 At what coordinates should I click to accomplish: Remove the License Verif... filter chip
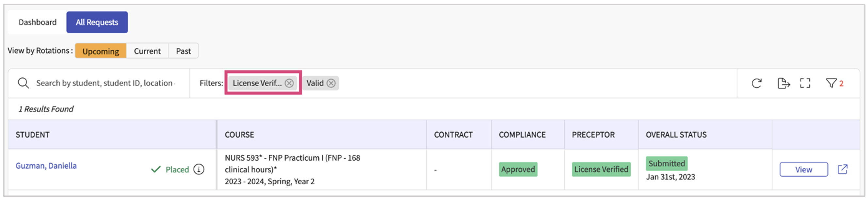point(289,83)
